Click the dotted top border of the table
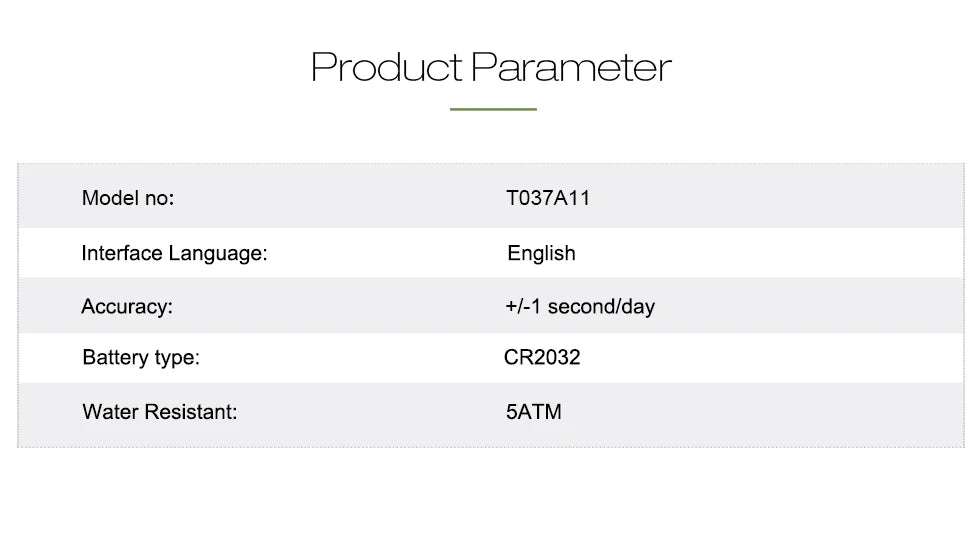Image resolution: width=980 pixels, height=544 pixels. [490, 163]
